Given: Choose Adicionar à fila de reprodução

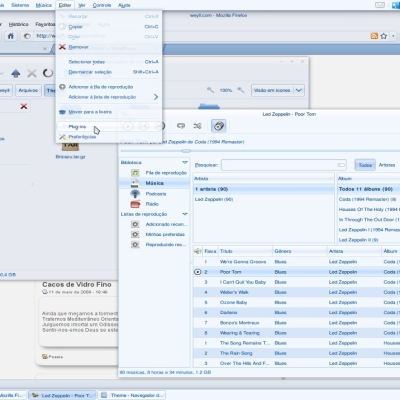Looking at the screenshot, I should (x=109, y=87).
